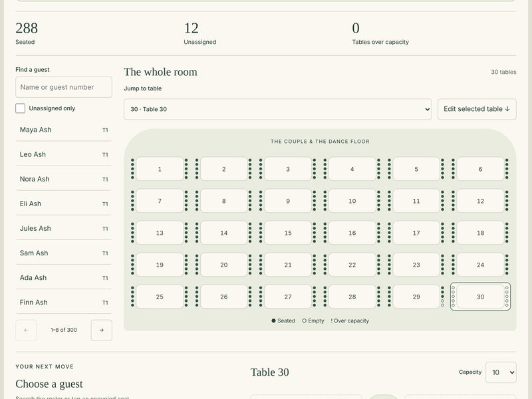Viewport: 532px width, 399px height.
Task: Select table 6 in the top row
Action: pos(480,169)
